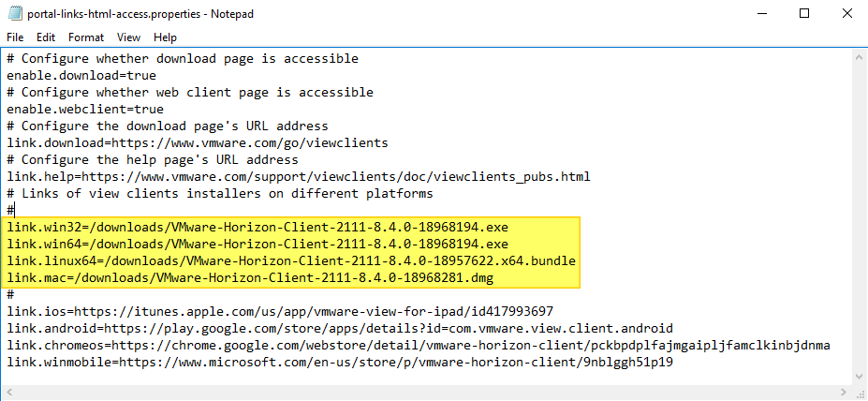Maximize the Notepad window
This screenshot has height=401, width=868.
coord(803,13)
